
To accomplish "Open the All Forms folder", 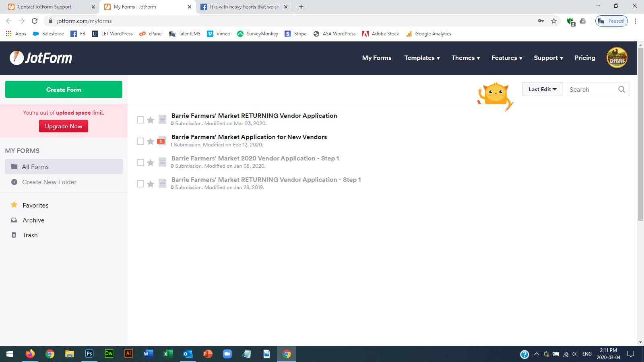I will [35, 167].
